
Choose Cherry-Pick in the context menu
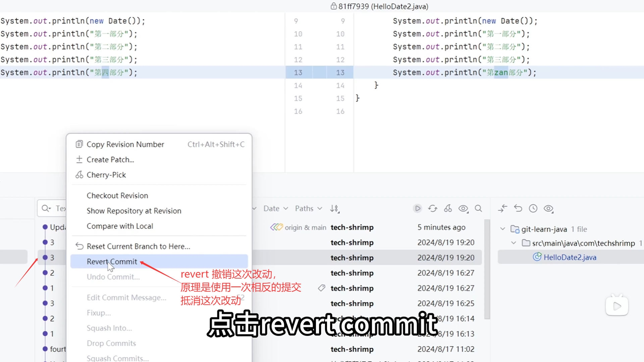[106, 175]
